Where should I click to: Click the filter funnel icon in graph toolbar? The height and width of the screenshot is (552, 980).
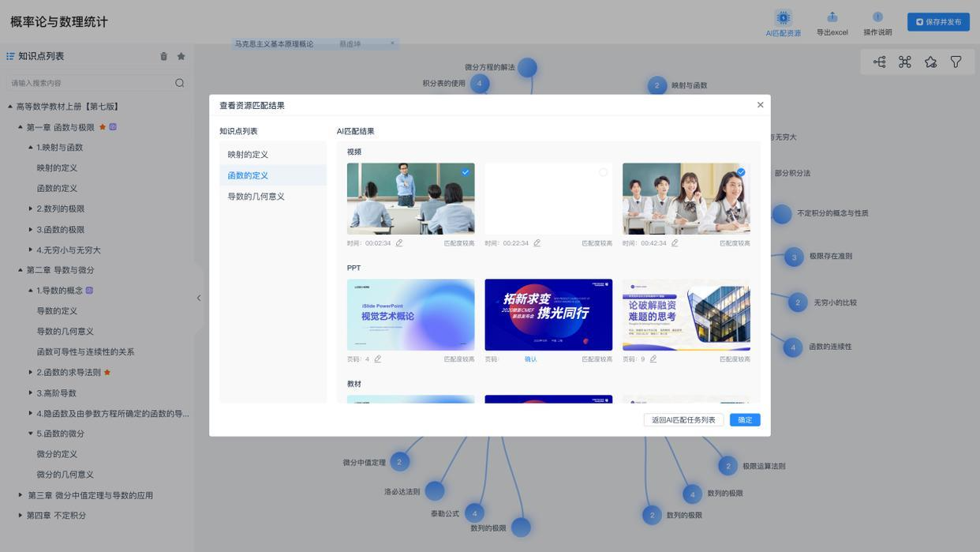click(x=956, y=62)
